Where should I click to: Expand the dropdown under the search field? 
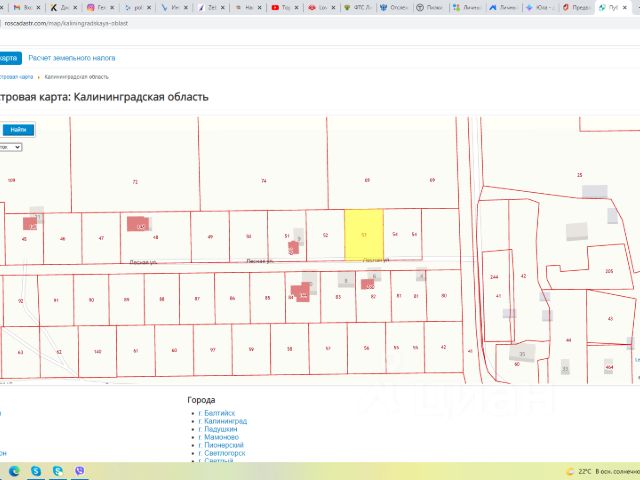click(10, 147)
